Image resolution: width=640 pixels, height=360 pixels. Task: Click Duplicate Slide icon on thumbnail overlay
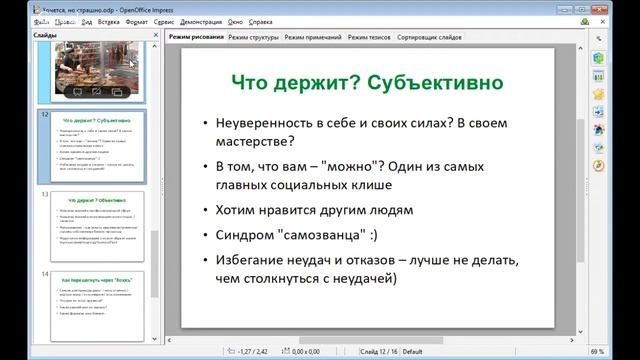click(117, 92)
